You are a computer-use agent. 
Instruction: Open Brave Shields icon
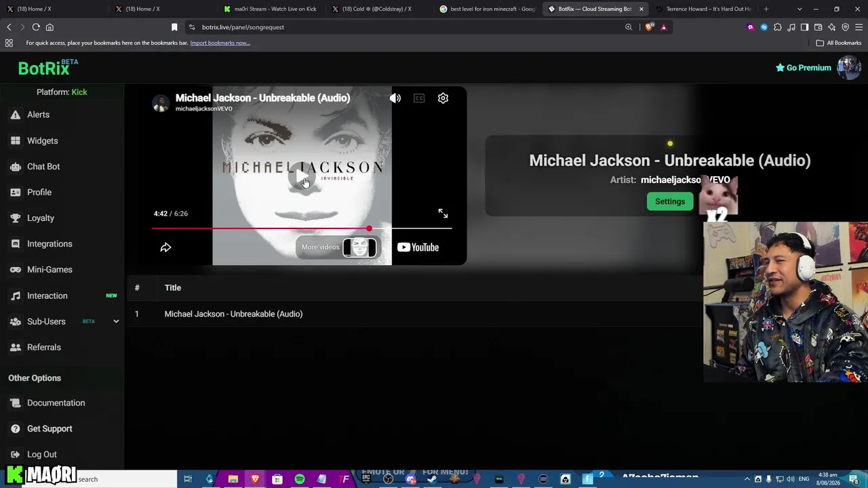click(650, 27)
